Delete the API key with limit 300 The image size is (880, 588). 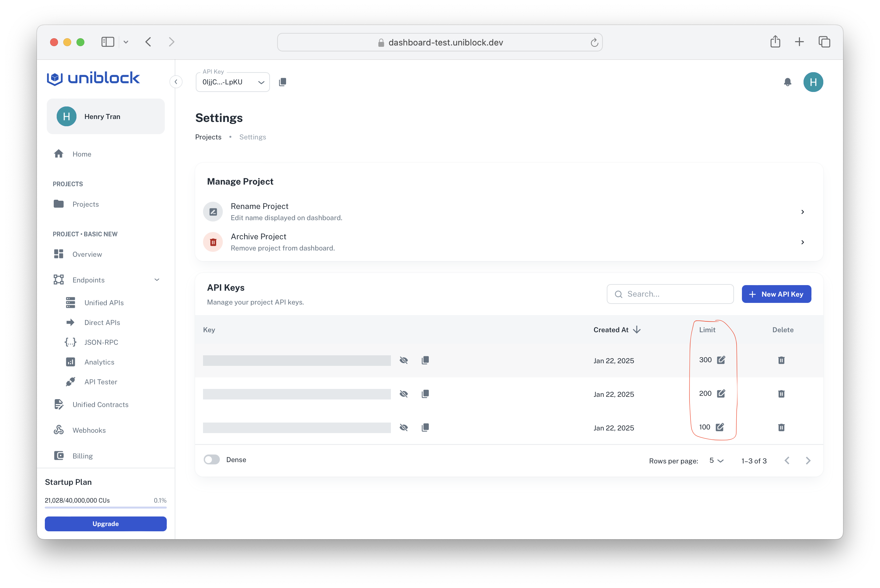point(781,360)
